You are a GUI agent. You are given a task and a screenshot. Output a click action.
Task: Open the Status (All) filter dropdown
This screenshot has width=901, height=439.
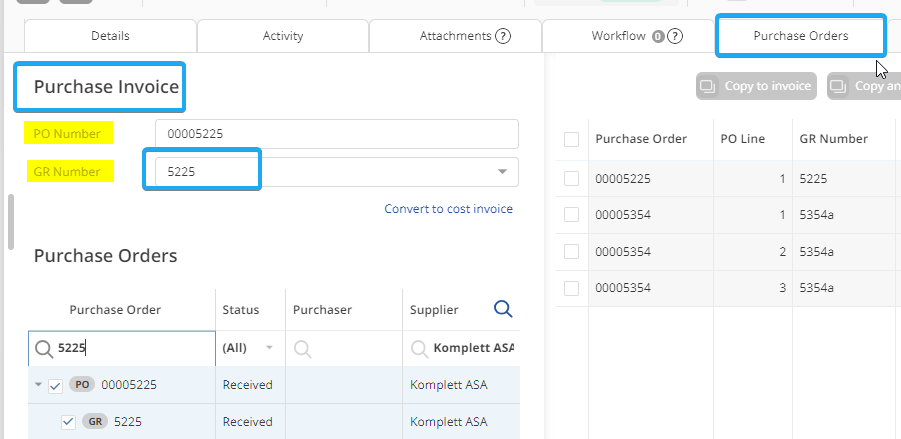269,348
